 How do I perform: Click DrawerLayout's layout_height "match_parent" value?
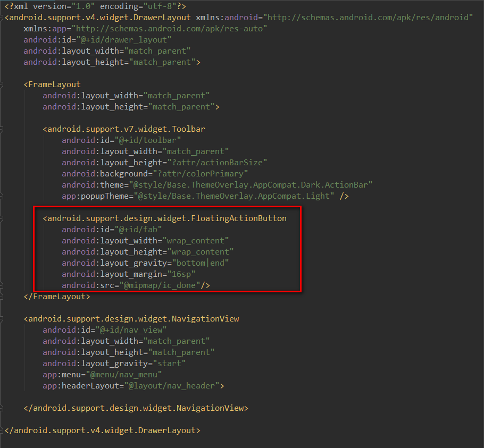coord(162,62)
